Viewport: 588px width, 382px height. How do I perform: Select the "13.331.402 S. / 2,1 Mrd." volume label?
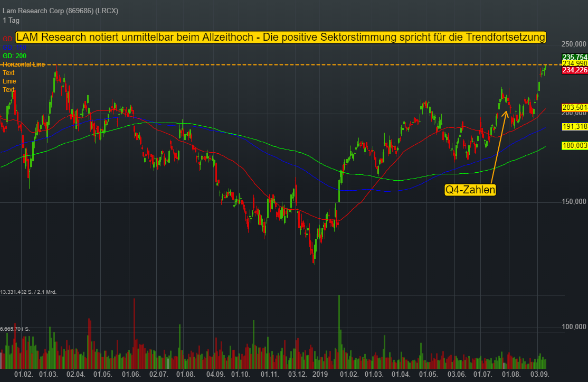click(x=29, y=292)
